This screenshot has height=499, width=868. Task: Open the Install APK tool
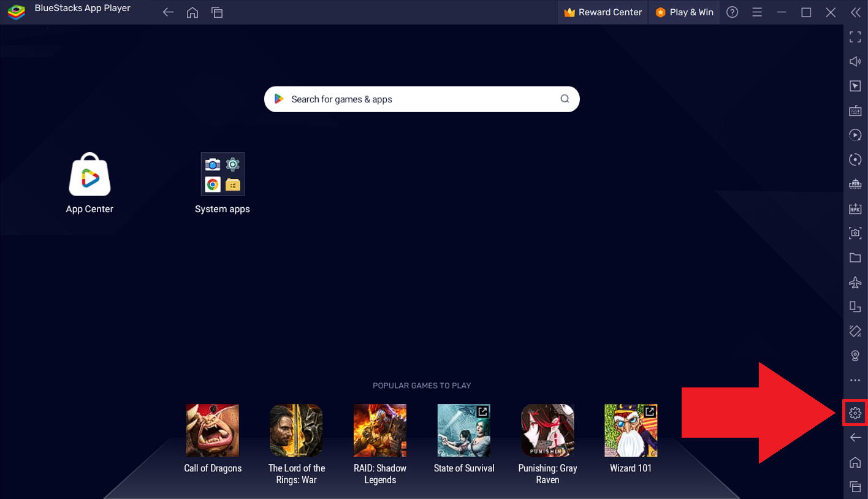click(855, 208)
